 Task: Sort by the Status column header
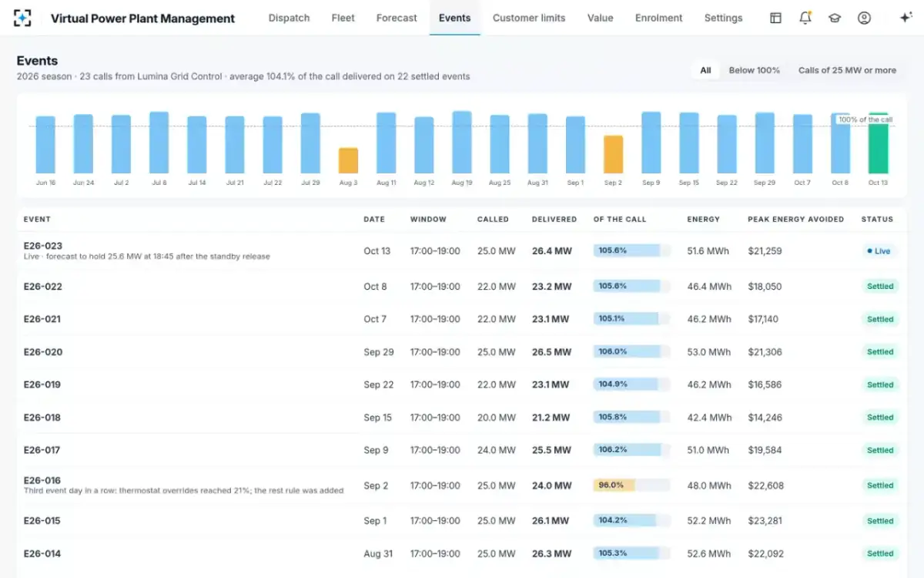pyautogui.click(x=877, y=219)
